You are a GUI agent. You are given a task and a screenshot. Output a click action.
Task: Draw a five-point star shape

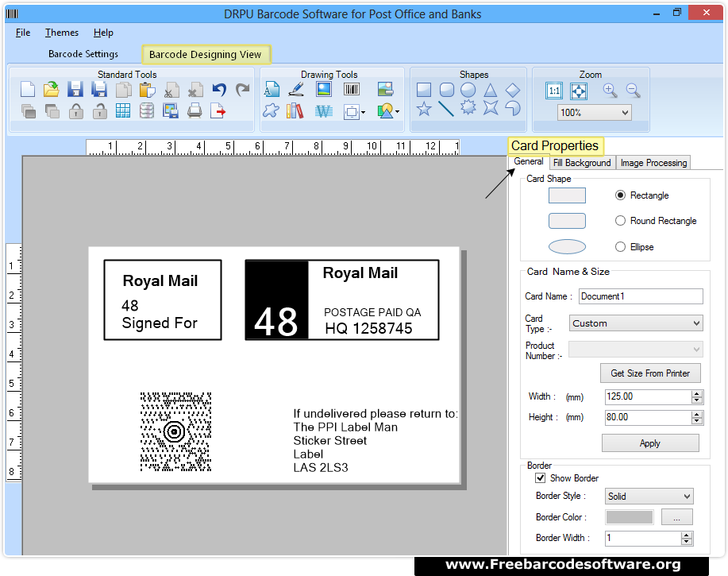click(x=424, y=109)
